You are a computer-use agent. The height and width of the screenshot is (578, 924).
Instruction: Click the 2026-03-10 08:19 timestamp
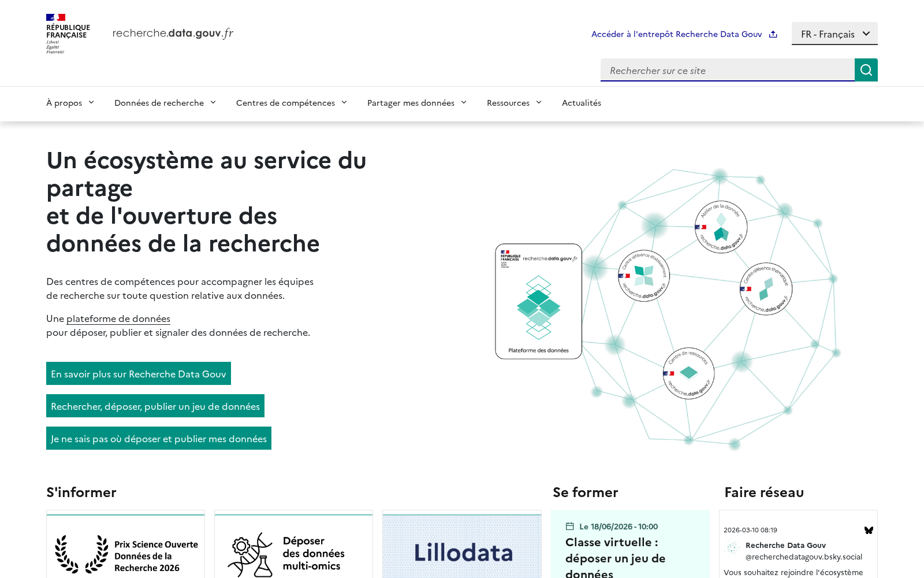[x=750, y=530]
